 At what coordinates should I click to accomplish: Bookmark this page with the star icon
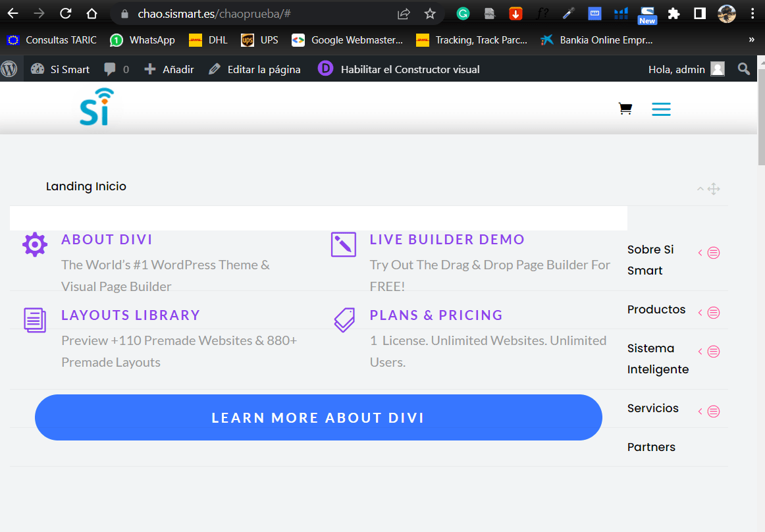point(430,14)
